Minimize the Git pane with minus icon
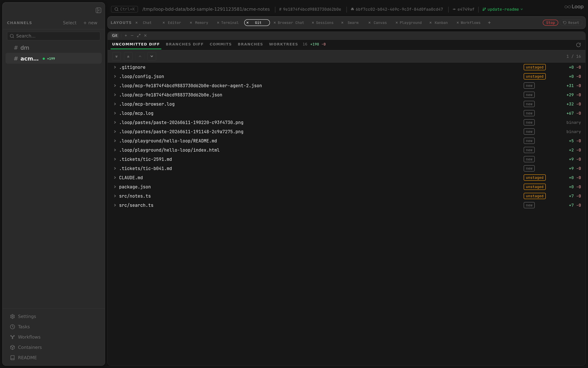This screenshot has width=588, height=368. coord(132,36)
